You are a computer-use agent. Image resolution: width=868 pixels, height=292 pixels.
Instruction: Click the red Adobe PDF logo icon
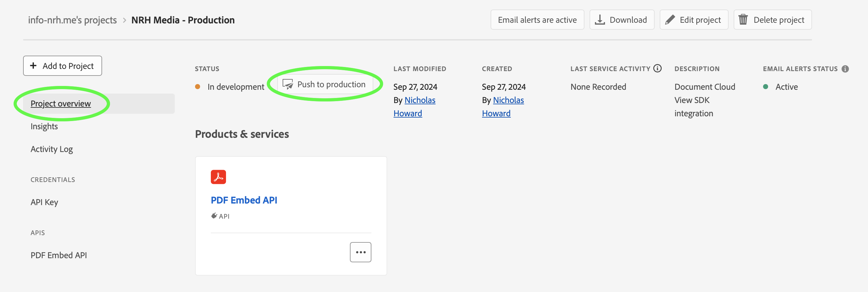click(x=218, y=177)
